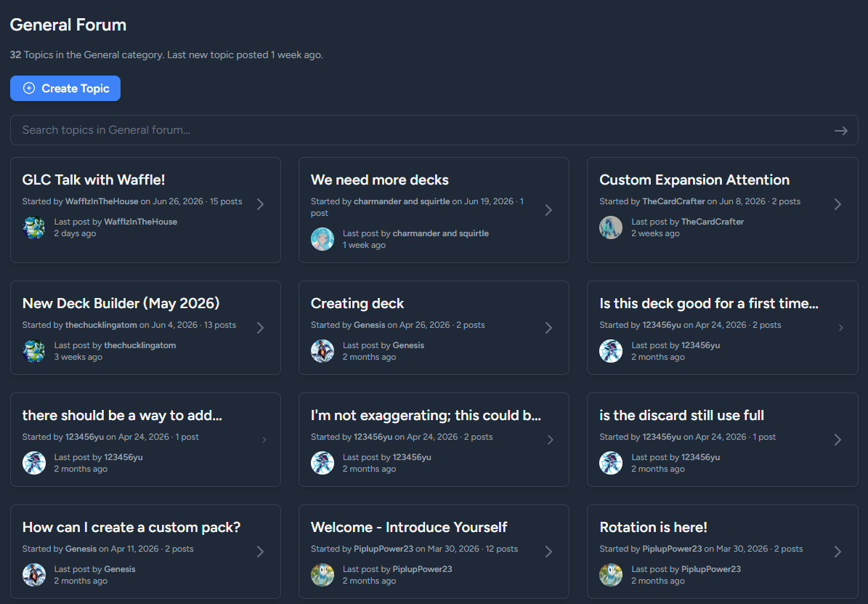Click 123456yu avatar in Is this deck good card
This screenshot has height=604, width=868.
click(611, 351)
